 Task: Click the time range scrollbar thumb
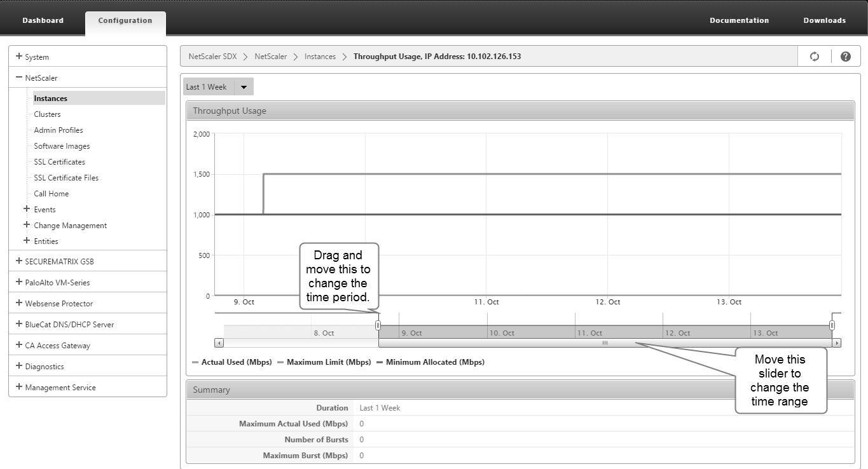click(x=605, y=343)
